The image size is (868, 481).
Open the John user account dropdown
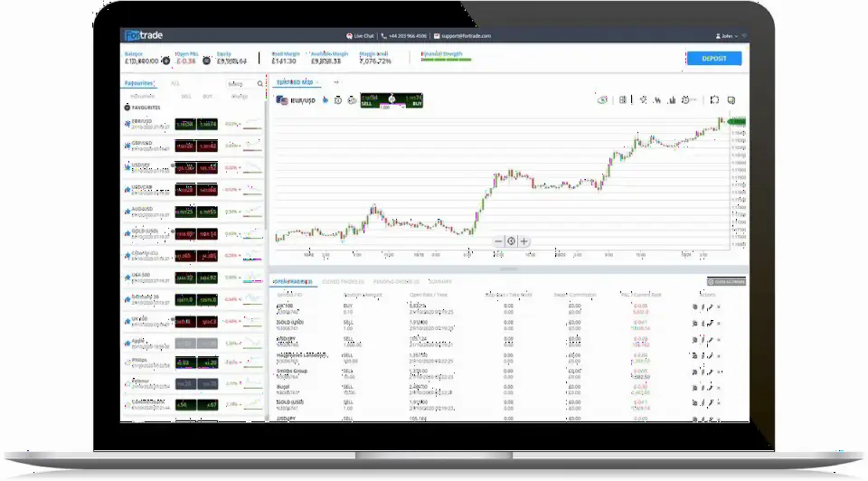point(728,36)
